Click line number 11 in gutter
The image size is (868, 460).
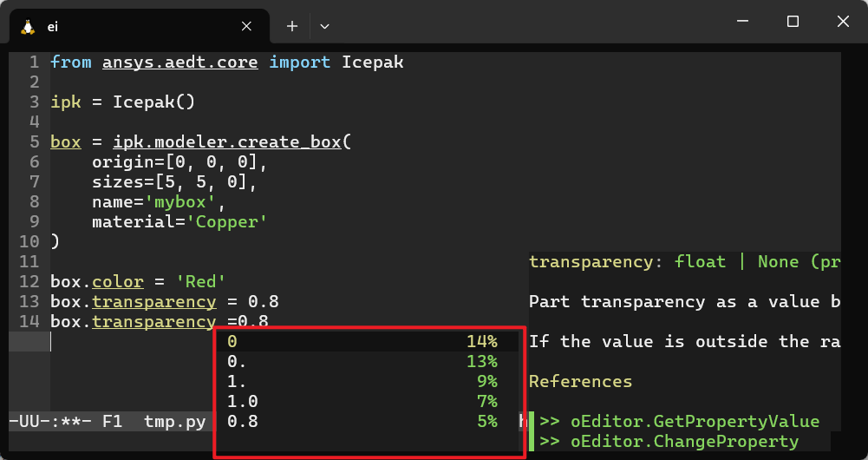(29, 261)
